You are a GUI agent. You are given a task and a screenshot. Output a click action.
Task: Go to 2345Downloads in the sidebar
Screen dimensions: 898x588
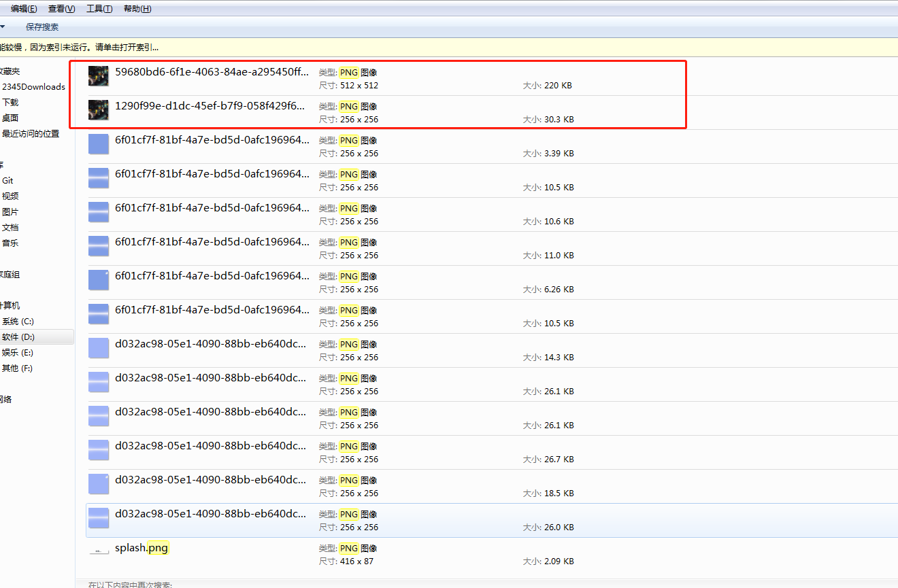33,87
